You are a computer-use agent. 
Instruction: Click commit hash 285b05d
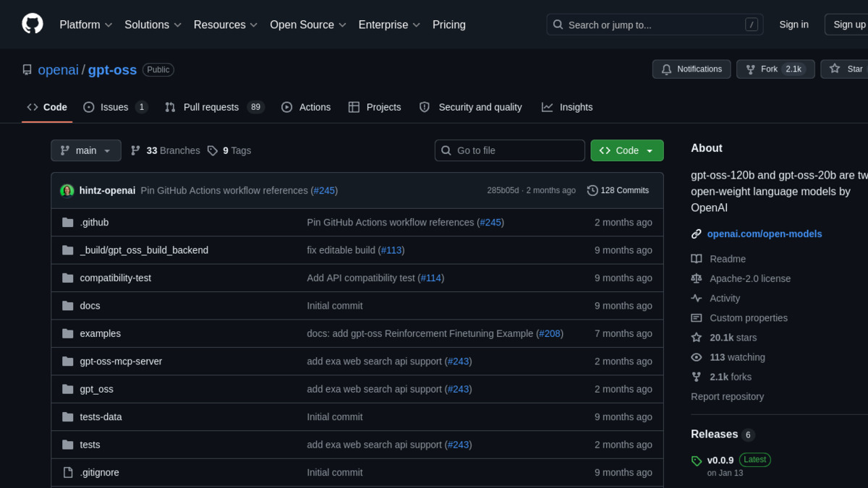click(503, 191)
